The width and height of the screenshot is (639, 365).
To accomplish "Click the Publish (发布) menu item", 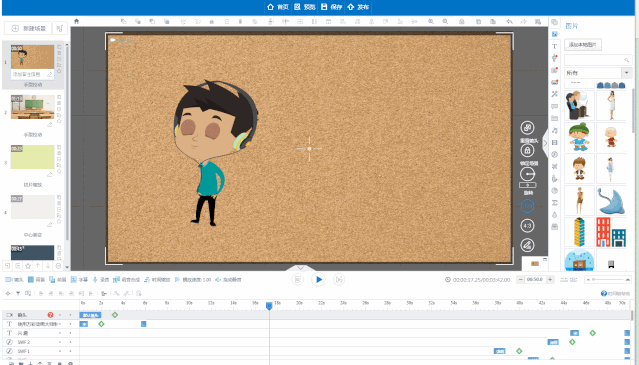I will tap(358, 7).
